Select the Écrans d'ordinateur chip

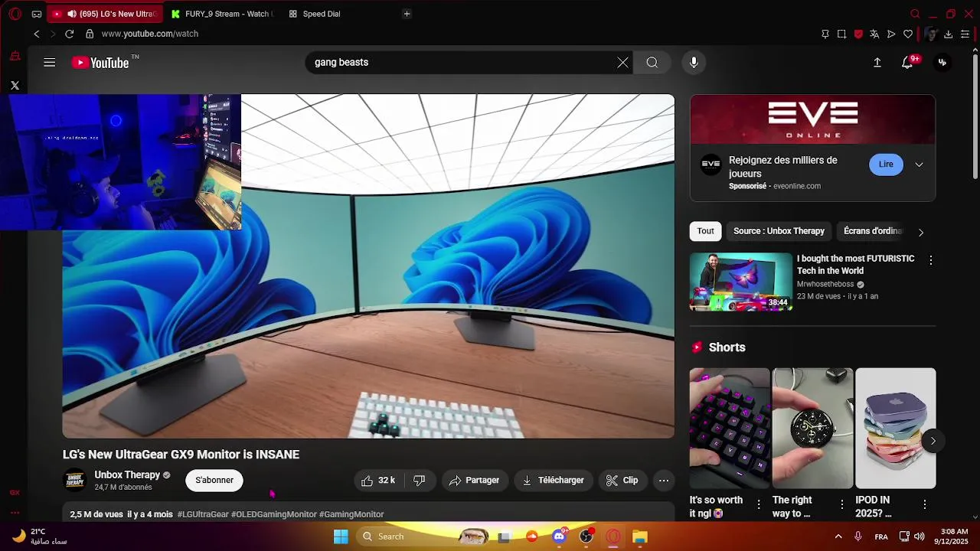click(872, 231)
